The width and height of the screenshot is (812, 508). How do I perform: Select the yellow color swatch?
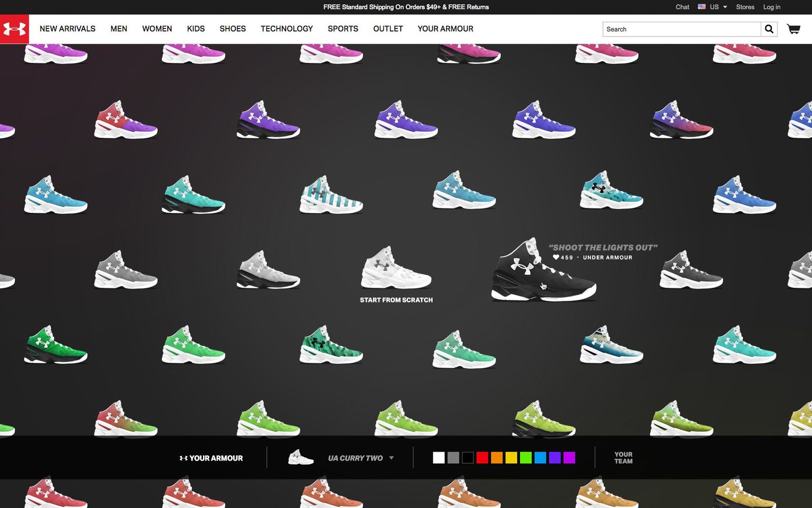coord(512,458)
